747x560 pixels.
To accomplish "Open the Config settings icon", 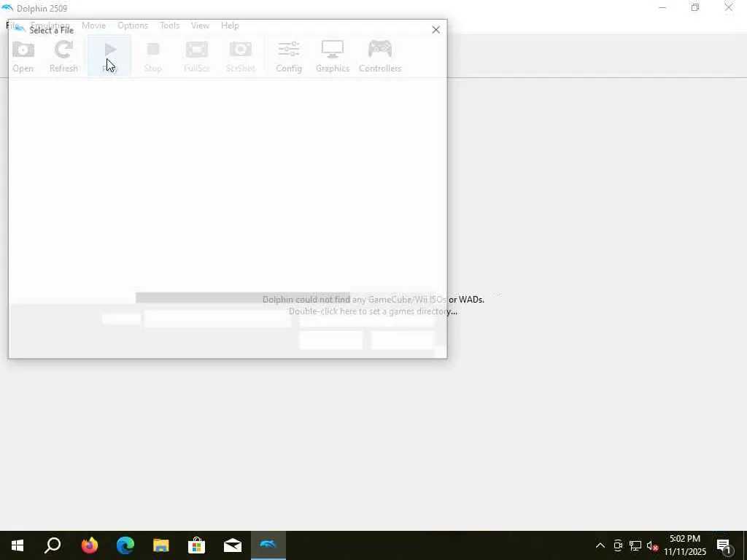I will point(289,56).
